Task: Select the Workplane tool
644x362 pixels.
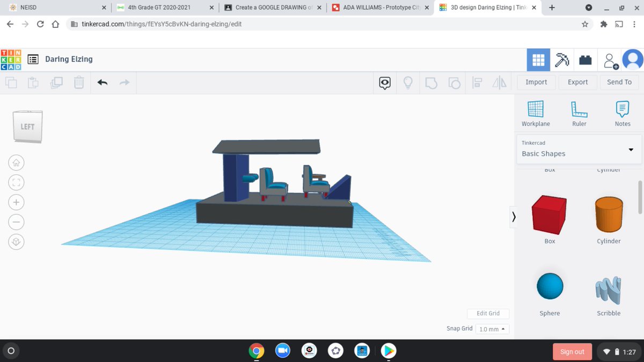Action: click(x=536, y=114)
